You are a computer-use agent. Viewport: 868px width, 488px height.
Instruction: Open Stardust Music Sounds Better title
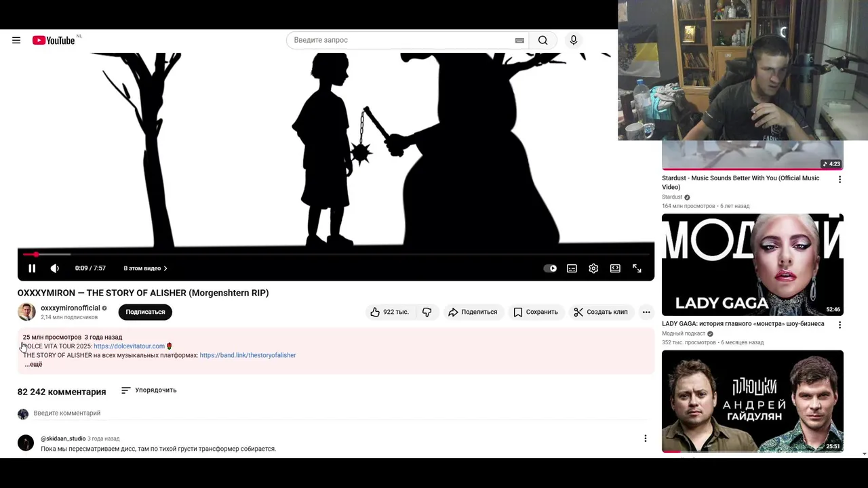(x=741, y=182)
